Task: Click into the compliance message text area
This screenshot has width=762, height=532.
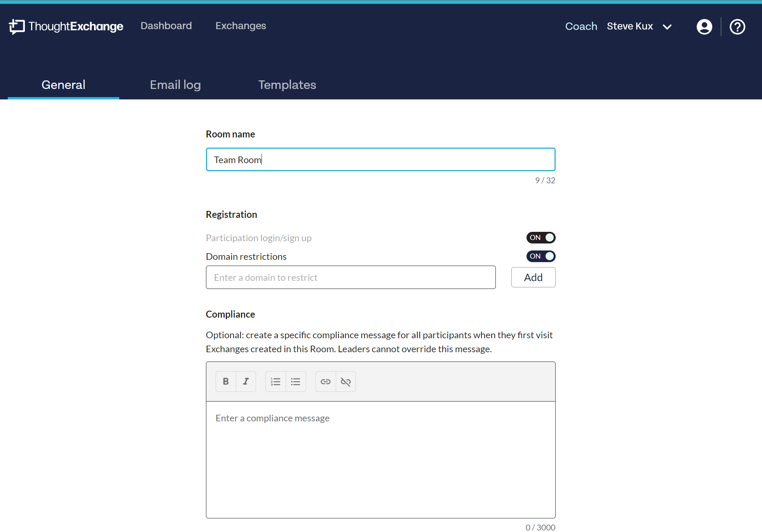Action: tap(381, 460)
